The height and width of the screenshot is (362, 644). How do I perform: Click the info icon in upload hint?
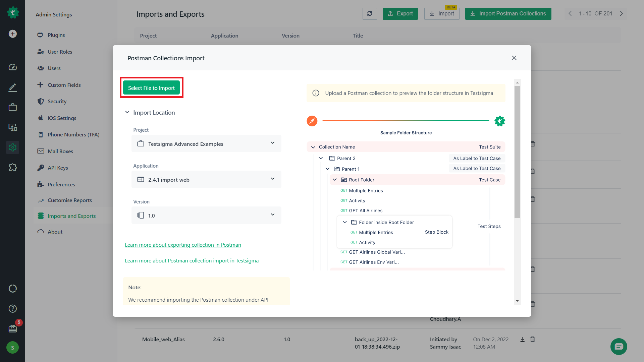click(x=316, y=93)
